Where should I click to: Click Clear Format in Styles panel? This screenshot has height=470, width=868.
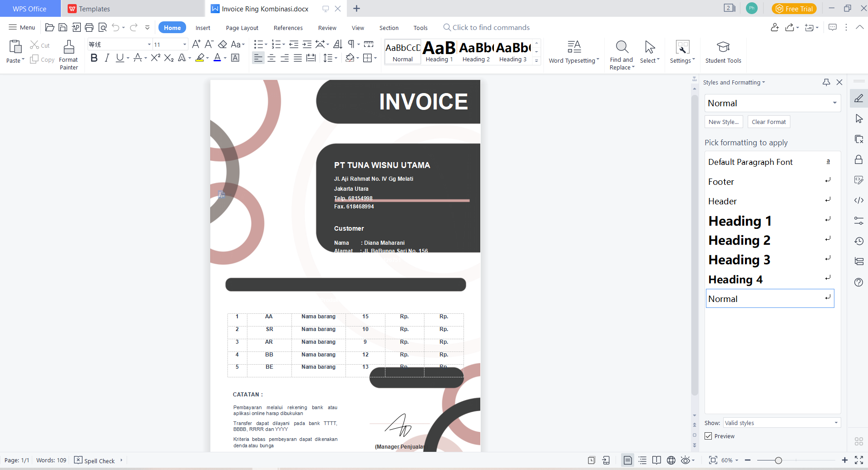point(768,122)
